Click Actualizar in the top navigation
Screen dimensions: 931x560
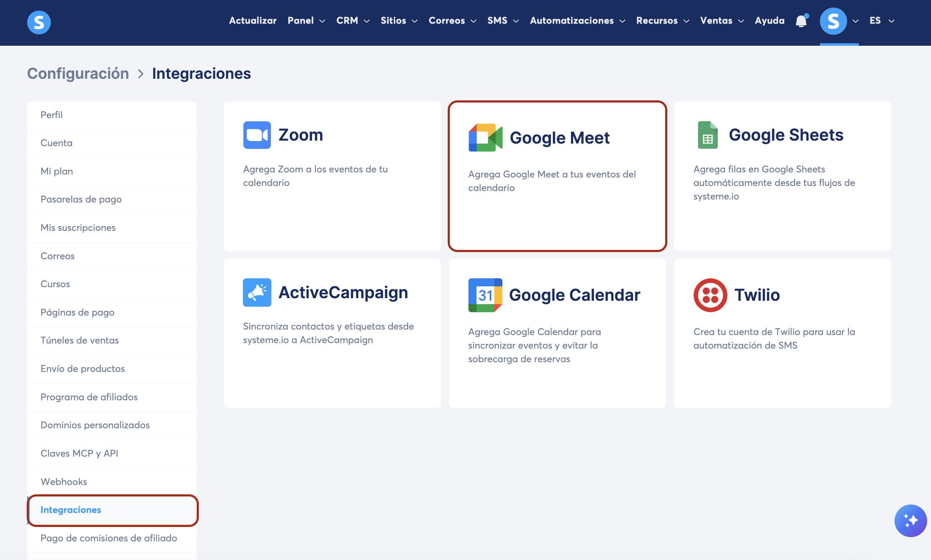click(x=253, y=21)
